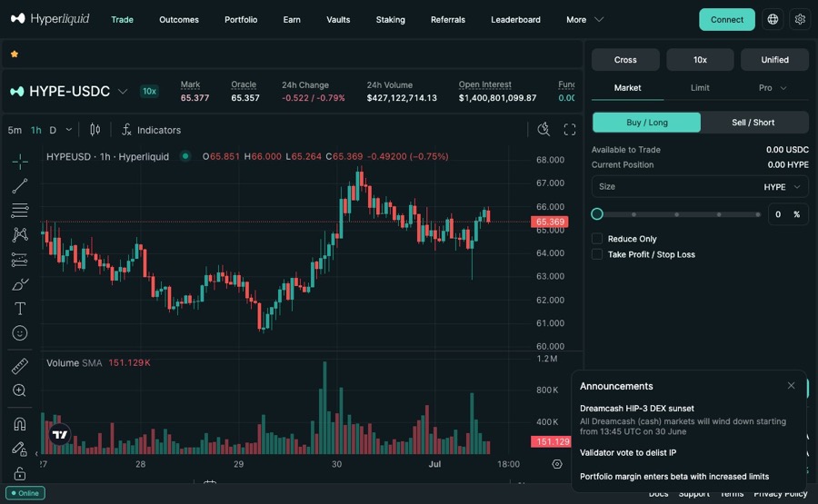The image size is (818, 504).
Task: Open the HYPE-USDC pair selector chevron
Action: pyautogui.click(x=123, y=92)
